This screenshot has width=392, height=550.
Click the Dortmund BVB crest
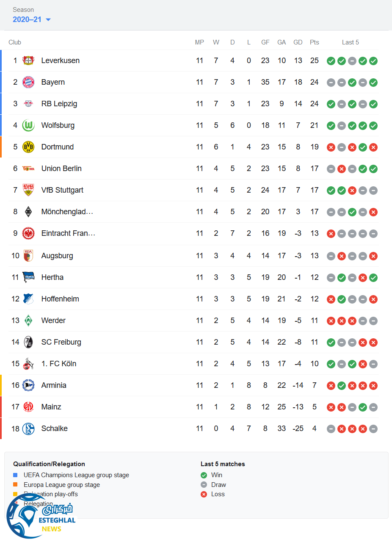28,147
